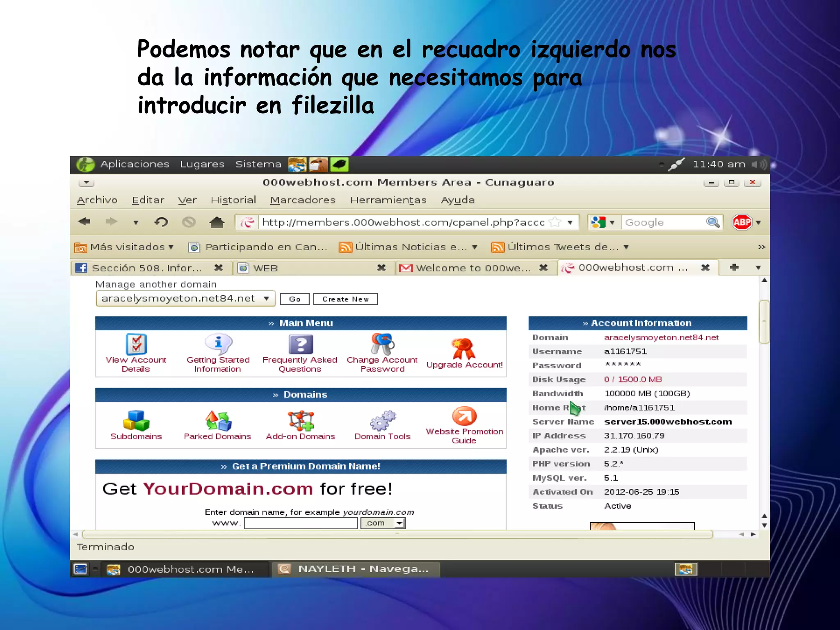The width and height of the screenshot is (840, 630).
Task: Click the Adblock Plus ABP icon
Action: pyautogui.click(x=742, y=222)
